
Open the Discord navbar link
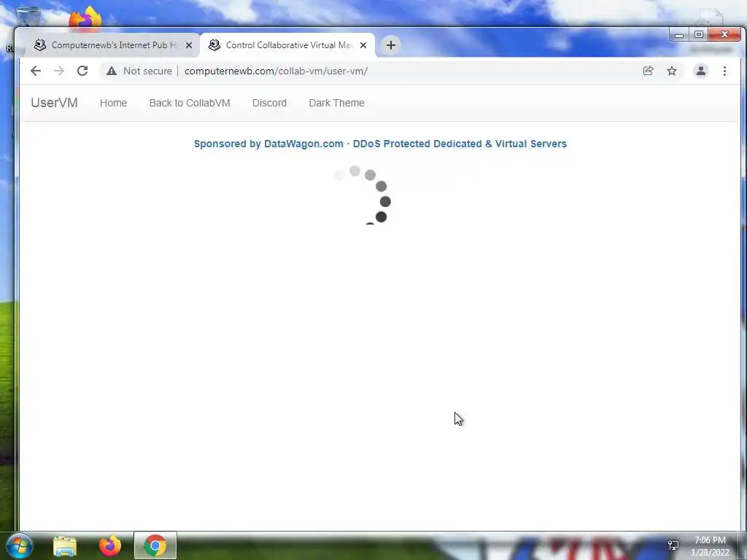coord(269,103)
